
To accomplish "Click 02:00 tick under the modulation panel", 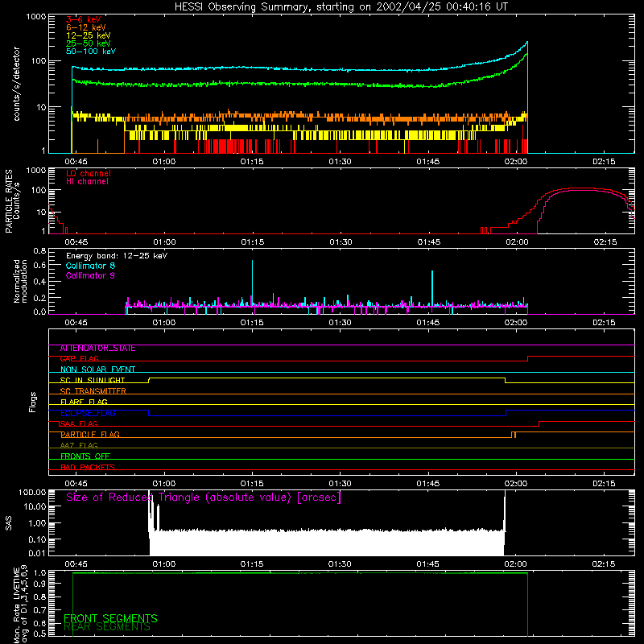I will point(516,323).
